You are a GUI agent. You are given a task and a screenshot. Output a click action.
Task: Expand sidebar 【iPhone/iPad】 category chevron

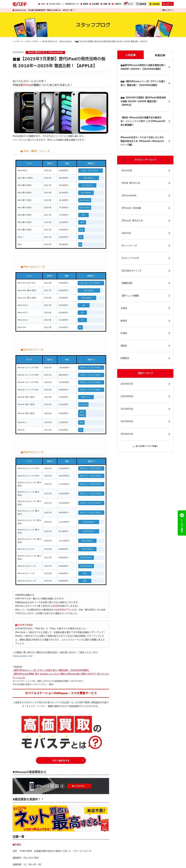coord(169,195)
